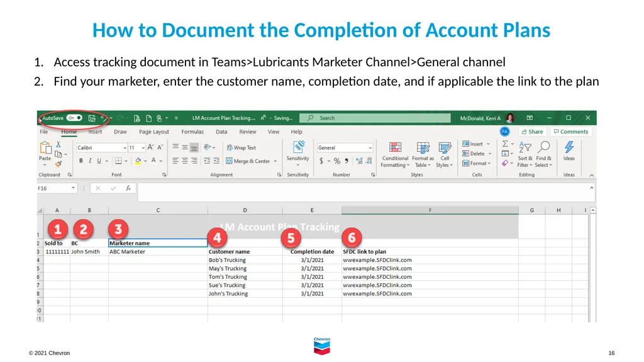Switch to the Insert tab
Viewport: 644px width, 362px height.
[x=95, y=132]
